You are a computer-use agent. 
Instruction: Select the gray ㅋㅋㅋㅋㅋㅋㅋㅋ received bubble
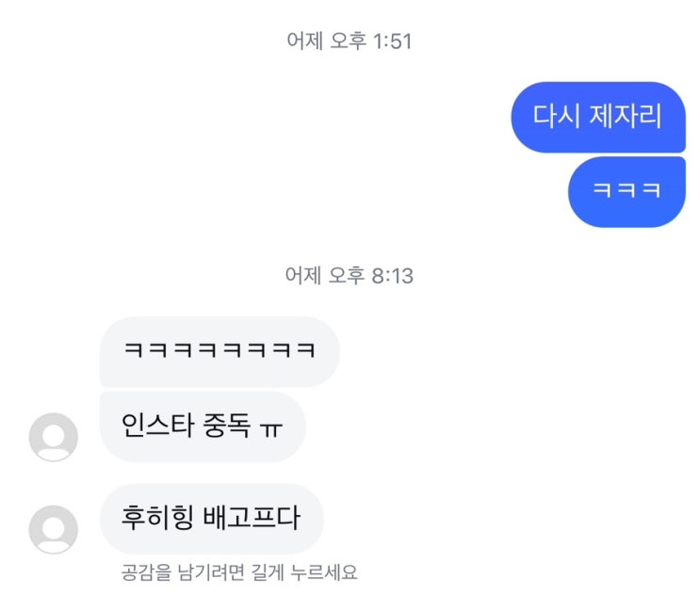point(219,351)
